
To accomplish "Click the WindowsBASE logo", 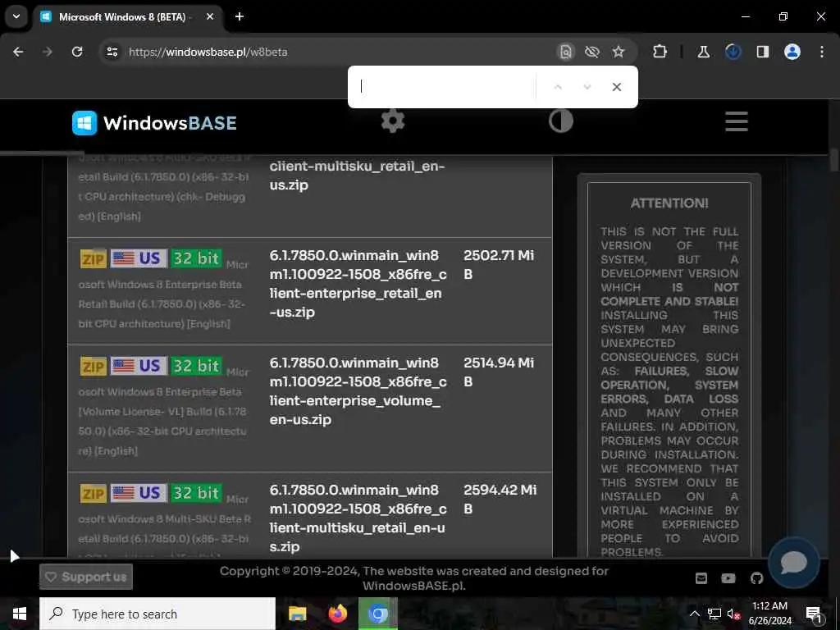I will 154,123.
